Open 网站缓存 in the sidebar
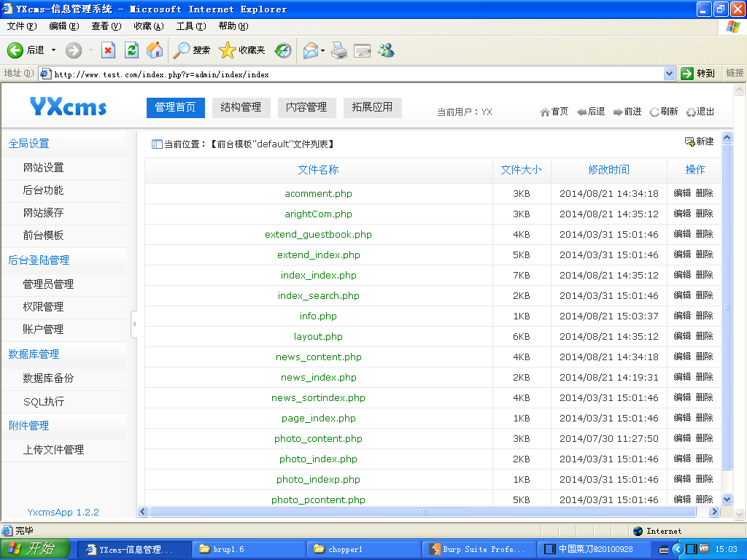 43,213
